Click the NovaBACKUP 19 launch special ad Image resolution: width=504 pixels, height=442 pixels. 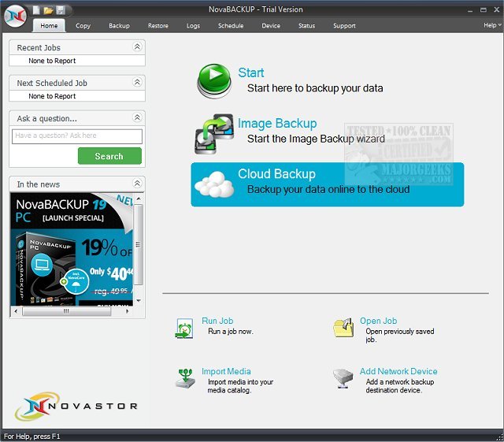72,249
